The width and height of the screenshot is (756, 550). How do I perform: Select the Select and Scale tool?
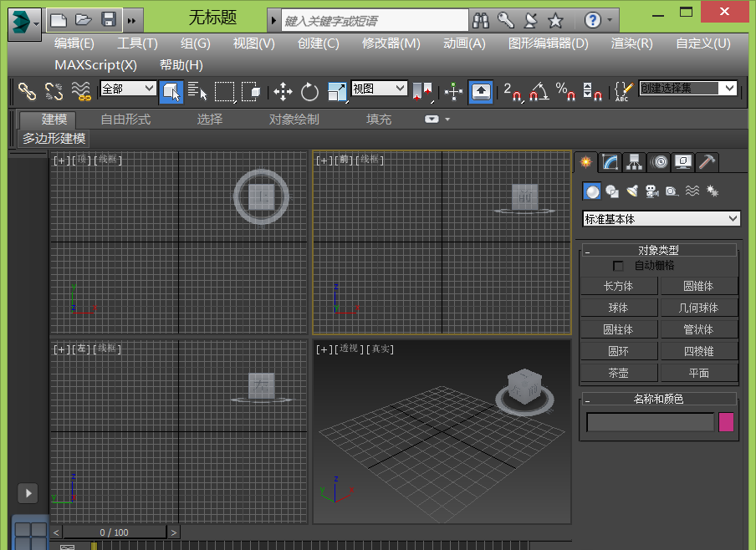[337, 92]
